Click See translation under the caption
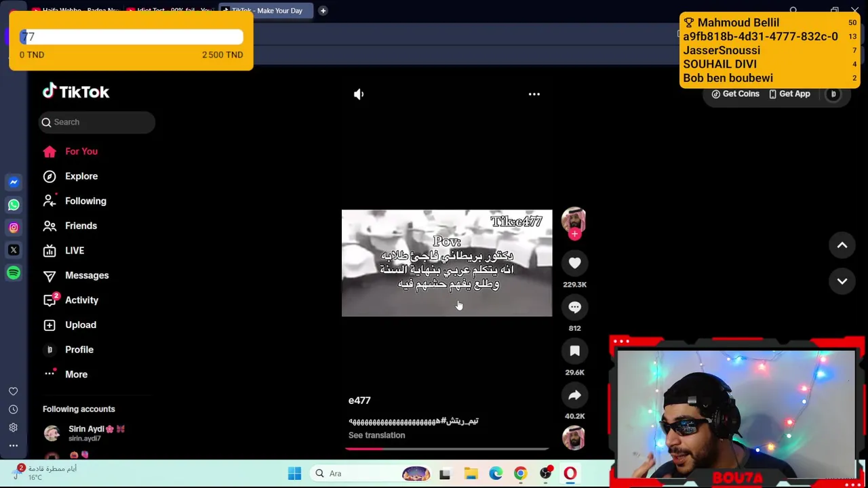868x488 pixels. click(x=376, y=435)
